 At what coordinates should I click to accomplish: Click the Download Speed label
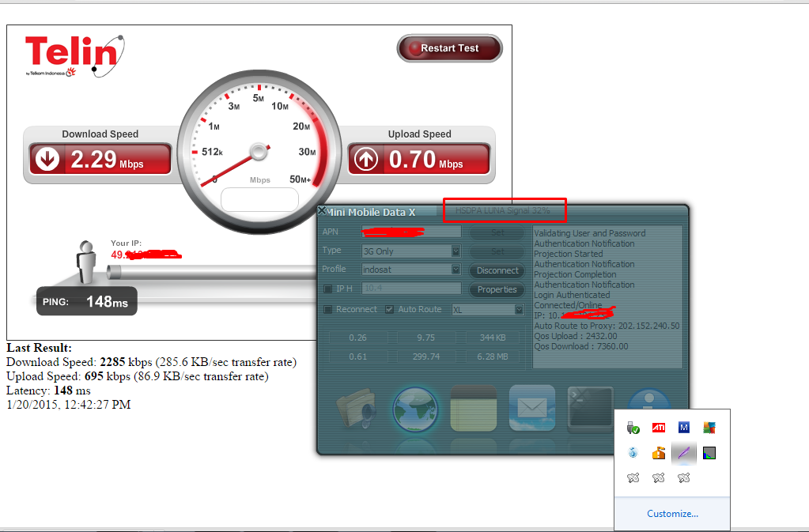pyautogui.click(x=100, y=134)
